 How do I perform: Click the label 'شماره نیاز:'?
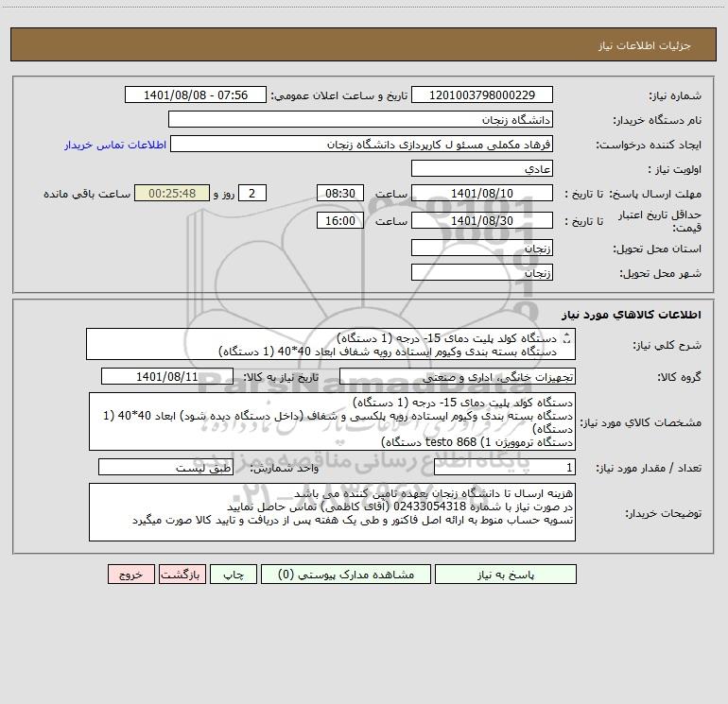(x=675, y=95)
